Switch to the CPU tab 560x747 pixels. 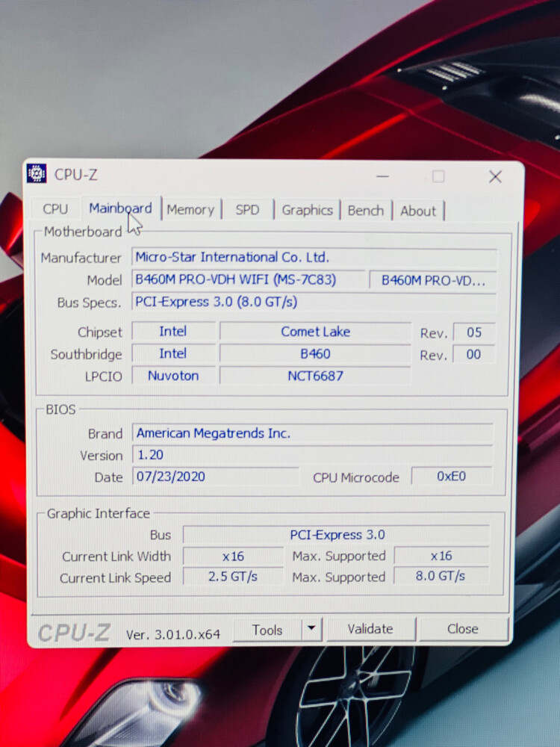[x=55, y=208]
